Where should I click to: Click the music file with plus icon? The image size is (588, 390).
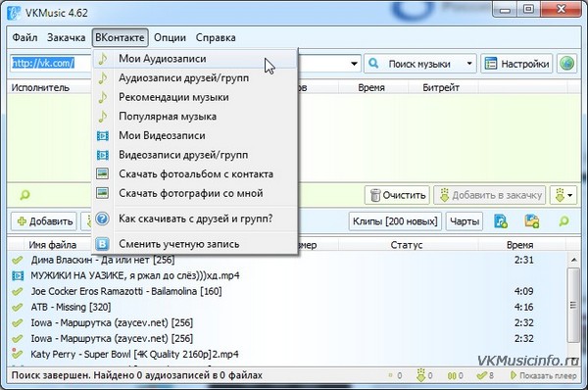point(501,221)
